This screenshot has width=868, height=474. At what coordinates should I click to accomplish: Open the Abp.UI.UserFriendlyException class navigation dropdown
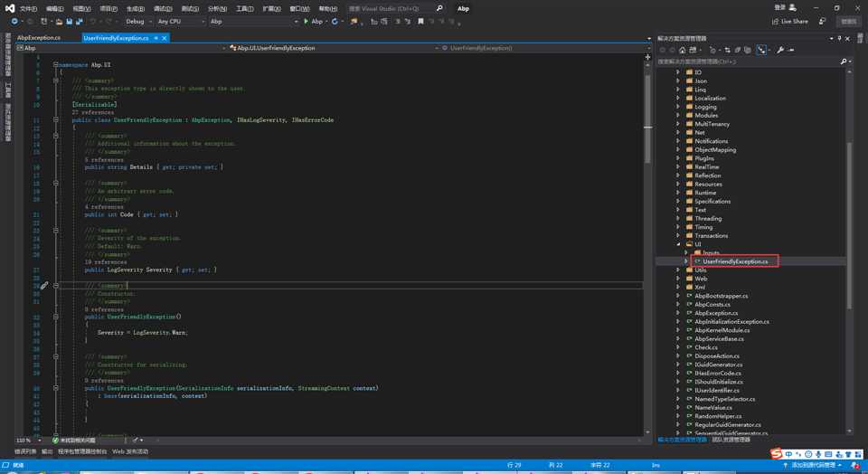tap(335, 48)
